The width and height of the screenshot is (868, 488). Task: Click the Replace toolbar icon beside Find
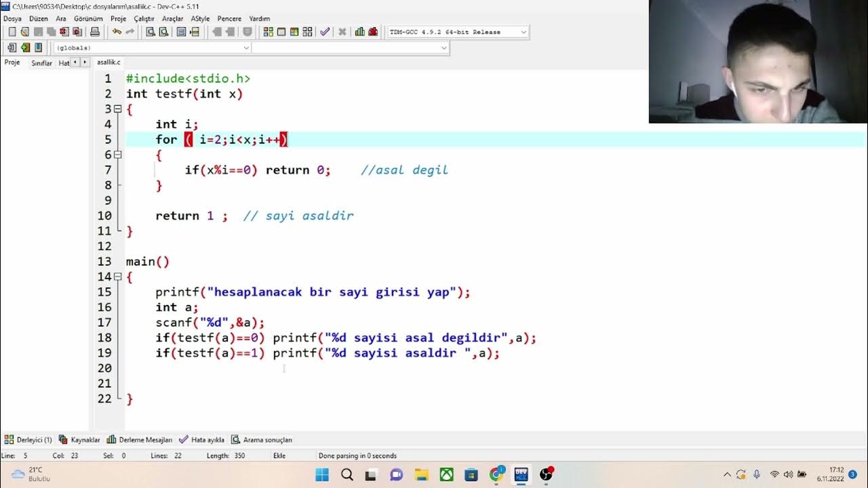[x=164, y=32]
